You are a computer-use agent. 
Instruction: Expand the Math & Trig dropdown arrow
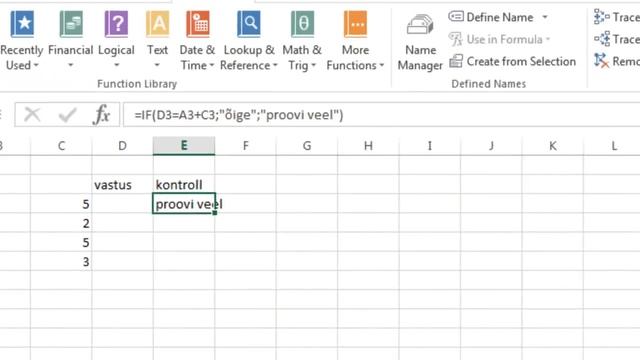point(313,65)
